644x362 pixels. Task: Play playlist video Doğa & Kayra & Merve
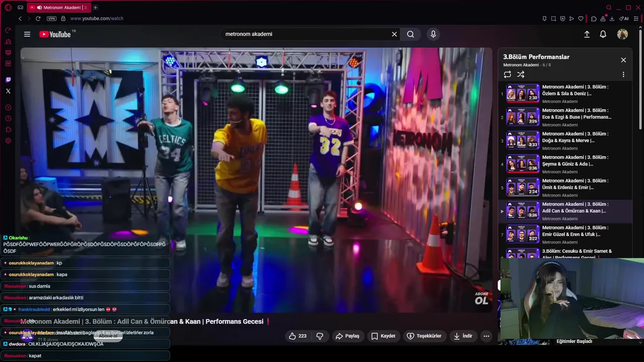(565, 141)
